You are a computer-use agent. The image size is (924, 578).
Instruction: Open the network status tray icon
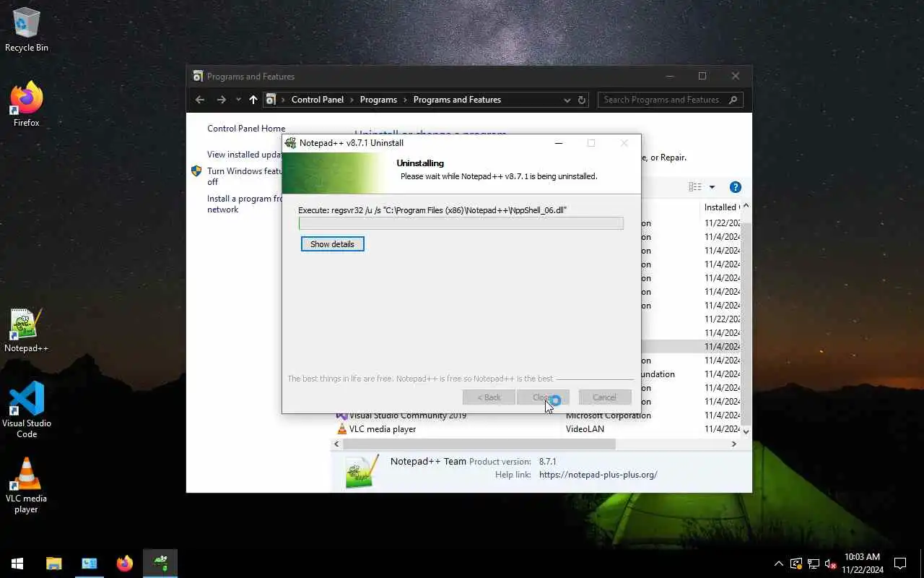(x=814, y=564)
